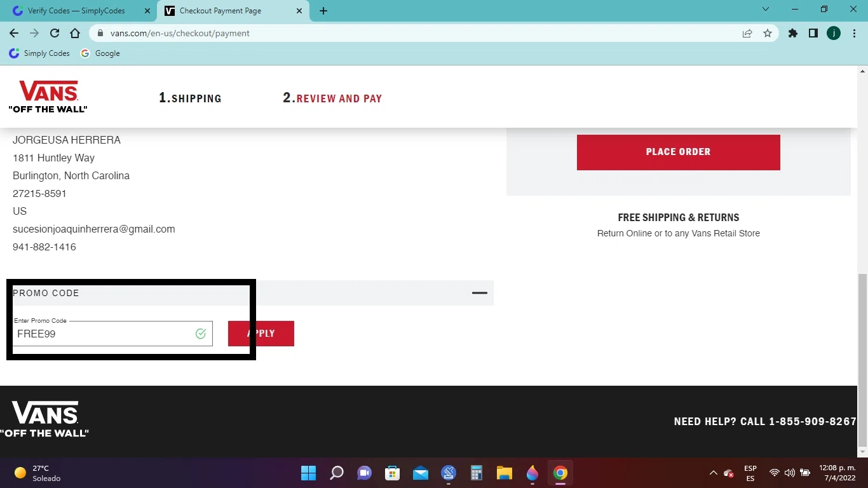Open Microsoft Store from the taskbar
This screenshot has height=488, width=868.
tap(393, 473)
